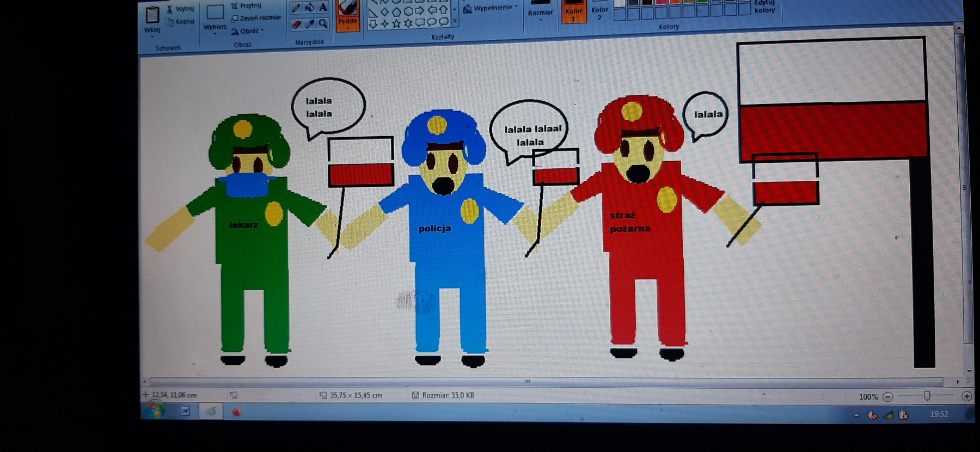Open the Obróć (Rotate) dropdown
Image resolution: width=980 pixels, height=452 pixels.
(248, 31)
